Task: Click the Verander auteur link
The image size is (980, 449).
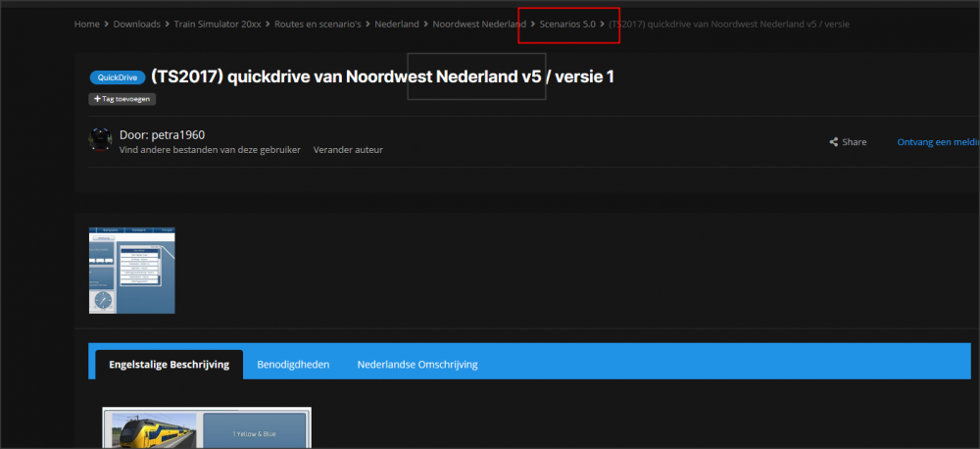Action: tap(348, 150)
